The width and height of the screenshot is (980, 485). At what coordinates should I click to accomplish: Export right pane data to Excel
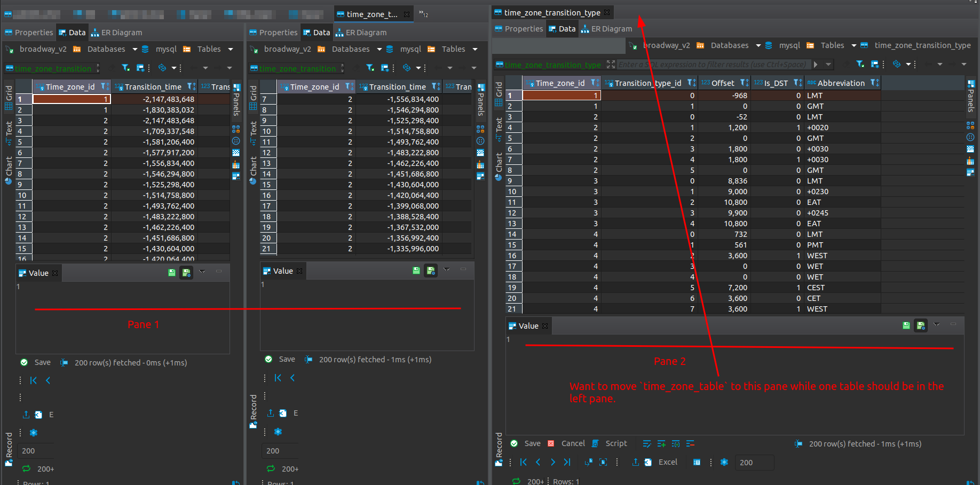661,462
